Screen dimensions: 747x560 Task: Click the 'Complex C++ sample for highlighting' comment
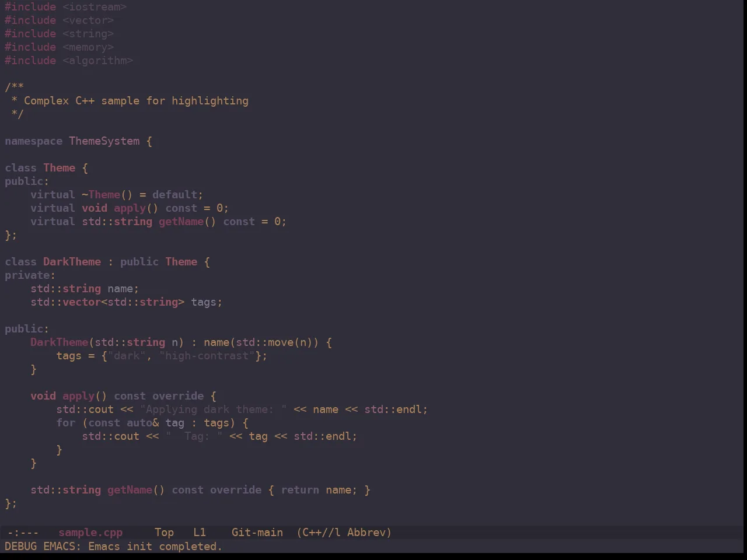[136, 101]
